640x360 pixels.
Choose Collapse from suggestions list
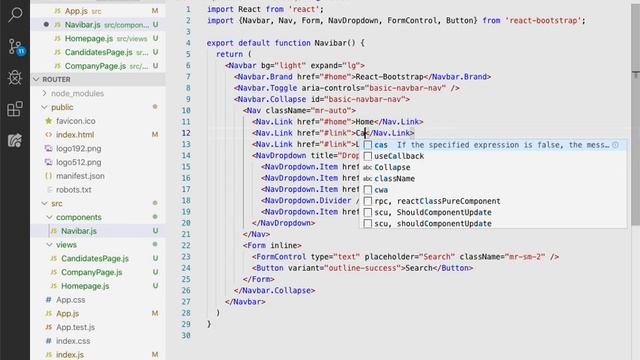(493, 167)
